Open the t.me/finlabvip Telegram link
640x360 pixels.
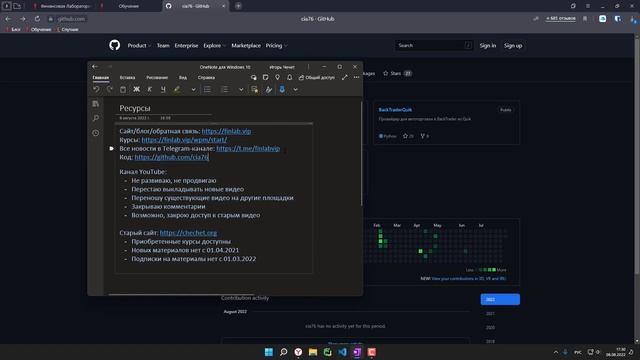pos(248,149)
